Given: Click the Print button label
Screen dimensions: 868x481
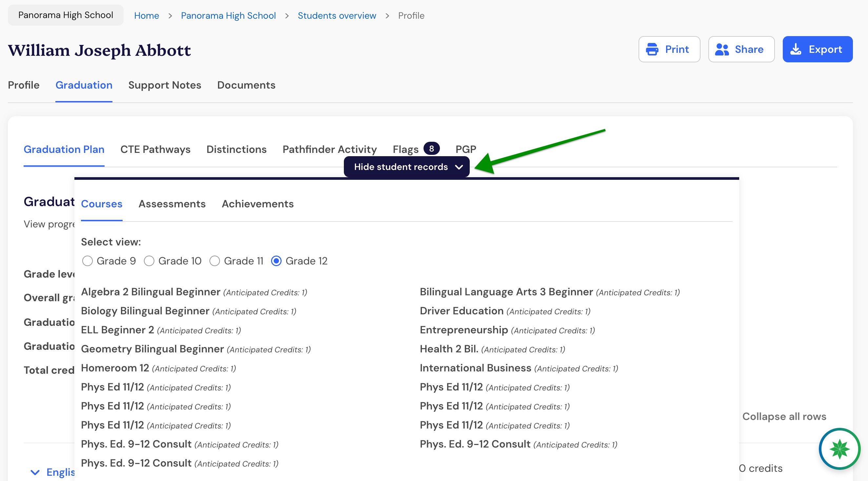Looking at the screenshot, I should (x=677, y=49).
